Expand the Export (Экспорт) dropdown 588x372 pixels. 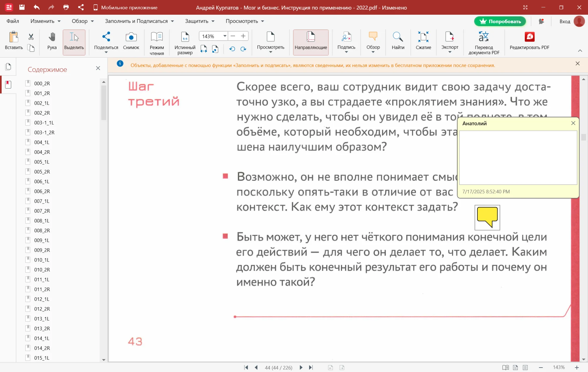coord(449,52)
